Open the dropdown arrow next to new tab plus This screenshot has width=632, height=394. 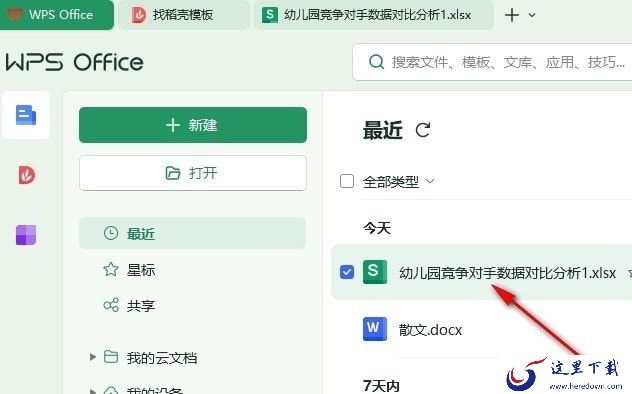click(x=532, y=15)
